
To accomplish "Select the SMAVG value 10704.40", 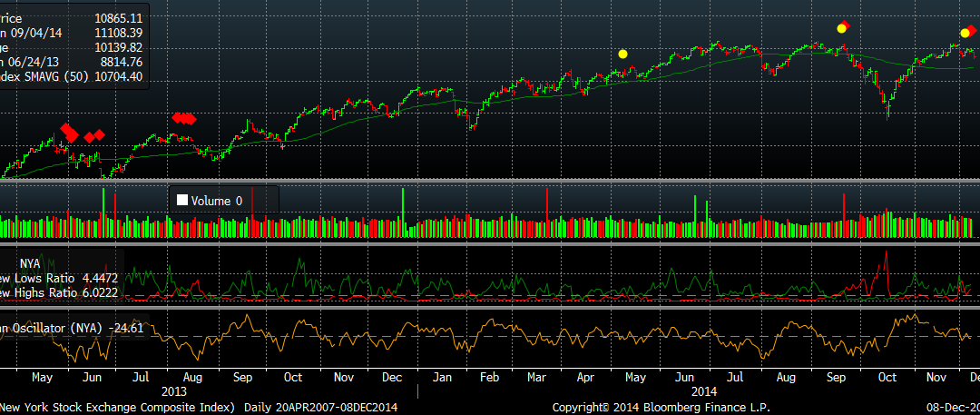I will pos(119,76).
